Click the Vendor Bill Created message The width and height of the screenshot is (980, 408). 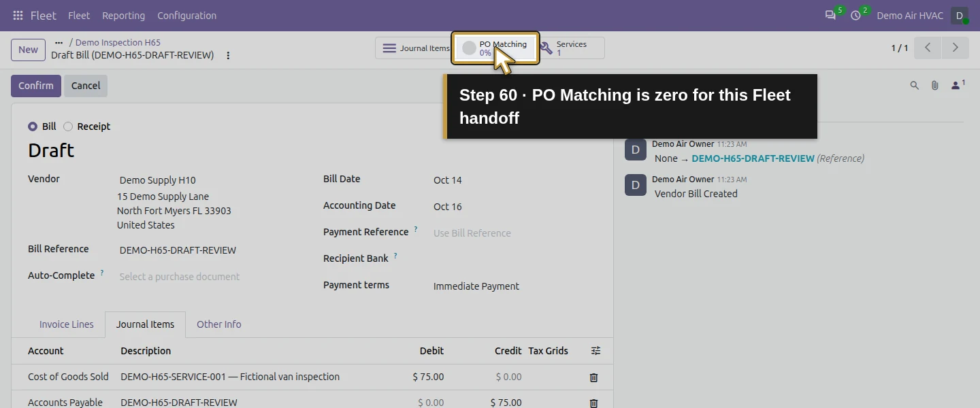coord(696,194)
